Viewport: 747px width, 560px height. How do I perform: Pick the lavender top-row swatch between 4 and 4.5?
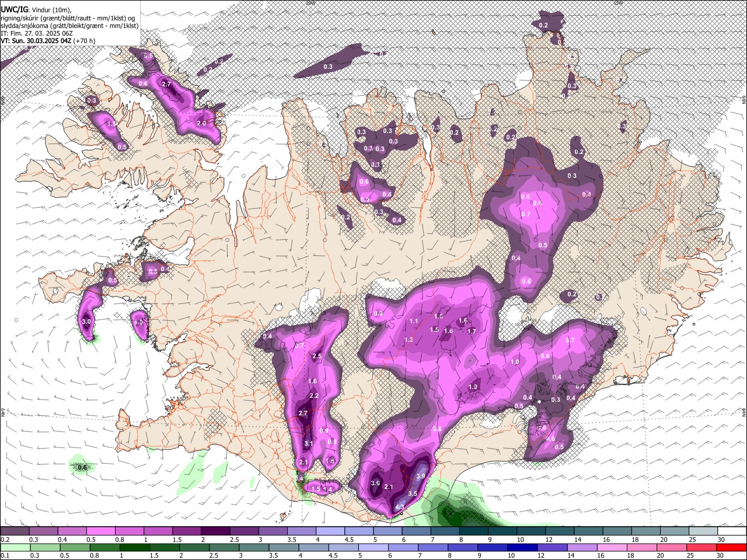330,531
